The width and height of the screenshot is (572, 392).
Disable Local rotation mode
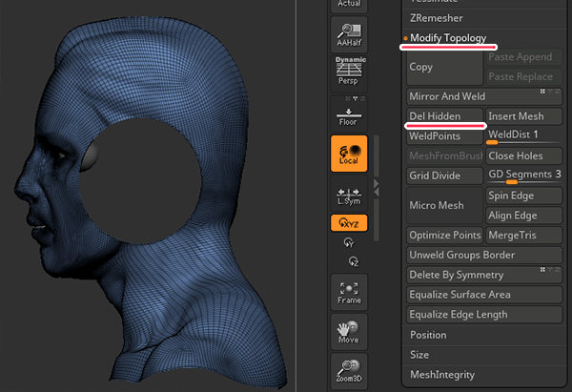click(x=348, y=154)
